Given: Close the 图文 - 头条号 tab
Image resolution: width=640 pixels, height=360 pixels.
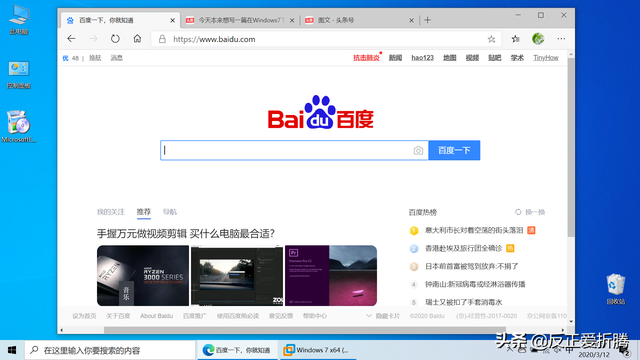Looking at the screenshot, I should pos(411,20).
